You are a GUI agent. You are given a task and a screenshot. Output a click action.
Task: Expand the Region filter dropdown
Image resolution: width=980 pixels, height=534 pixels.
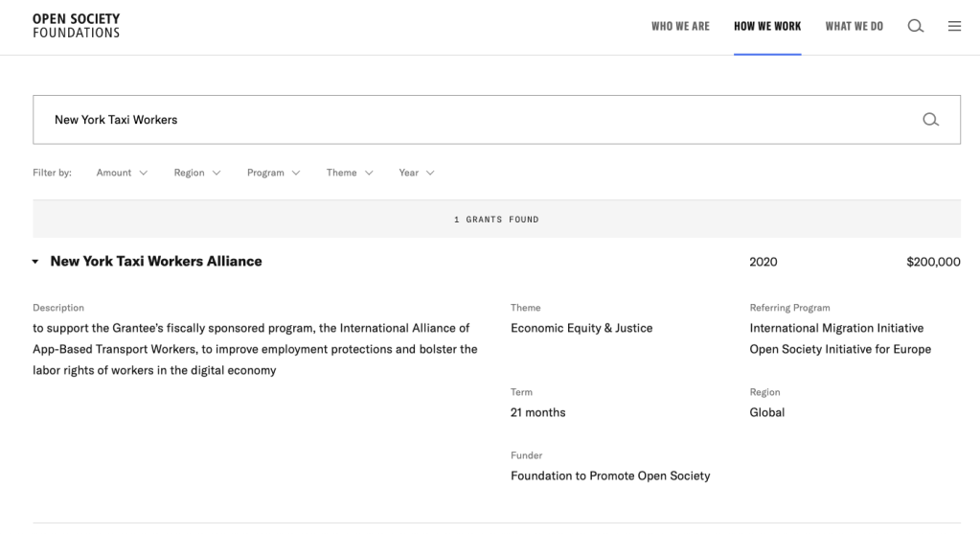click(197, 173)
